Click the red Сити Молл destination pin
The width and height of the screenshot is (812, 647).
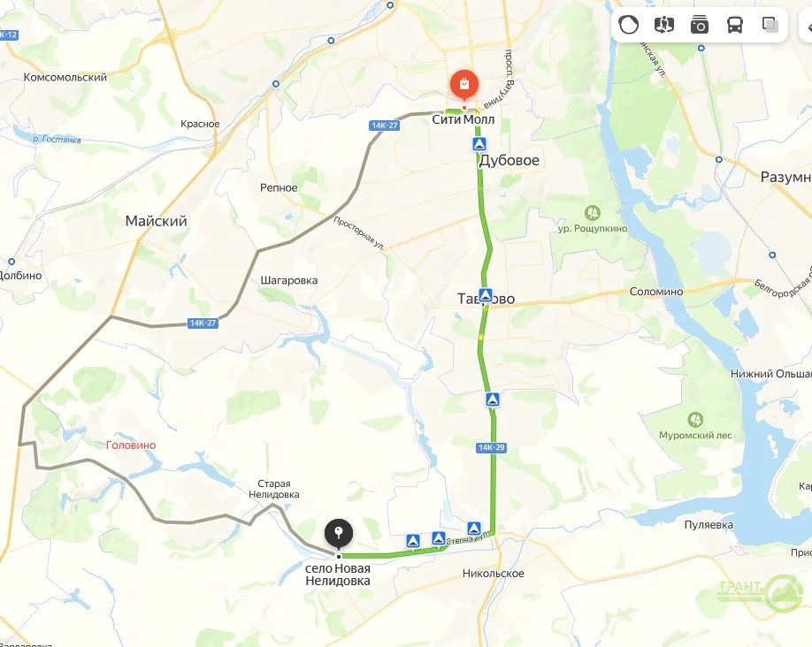[464, 85]
